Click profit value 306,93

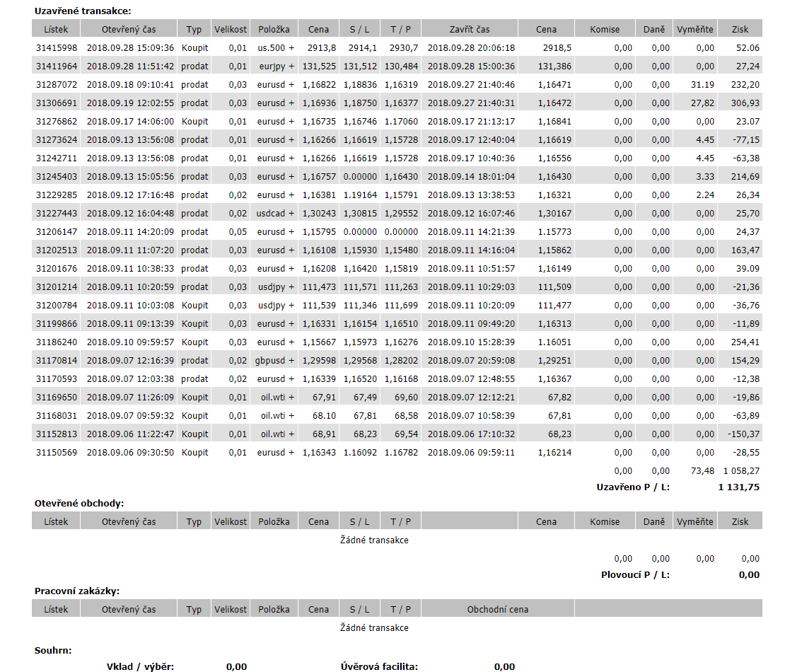[x=745, y=103]
